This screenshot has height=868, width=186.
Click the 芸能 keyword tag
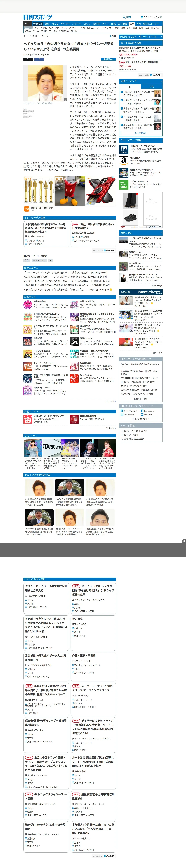pos(27,260)
